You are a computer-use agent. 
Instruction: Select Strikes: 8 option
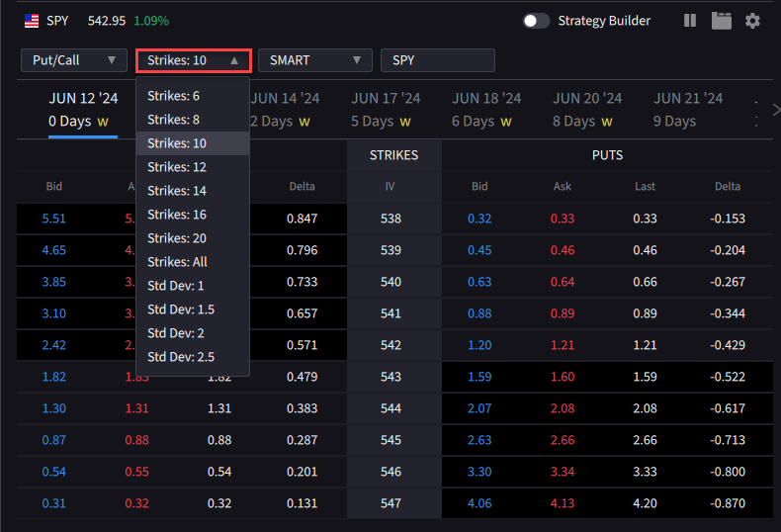pos(192,120)
